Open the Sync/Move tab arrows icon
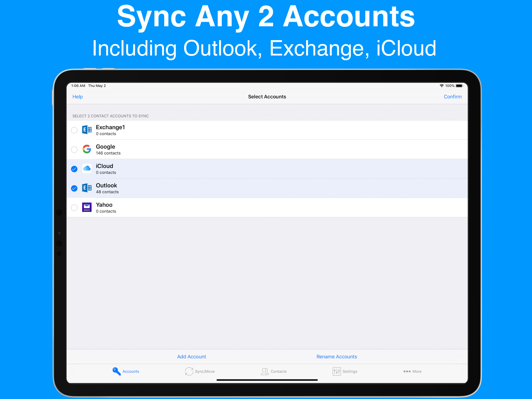532x399 pixels. [189, 371]
